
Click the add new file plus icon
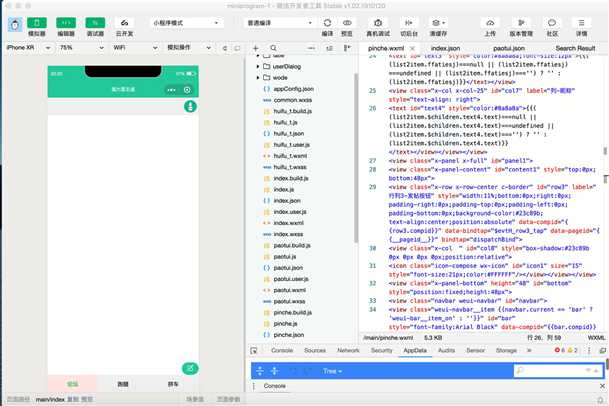tap(256, 48)
